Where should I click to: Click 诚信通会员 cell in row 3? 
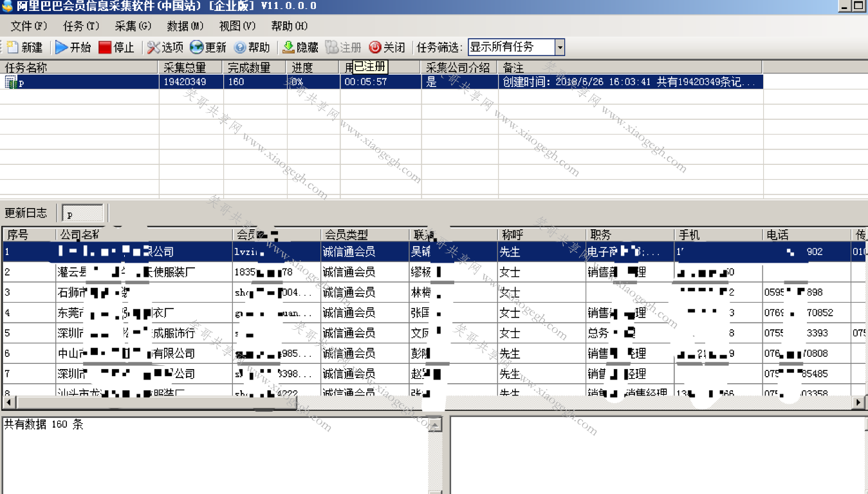pos(364,292)
